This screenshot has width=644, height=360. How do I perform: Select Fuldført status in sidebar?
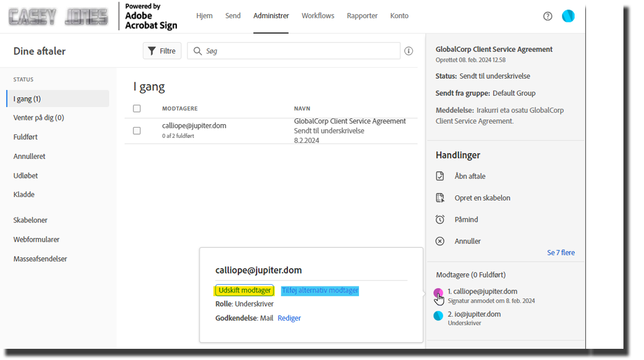tap(26, 137)
